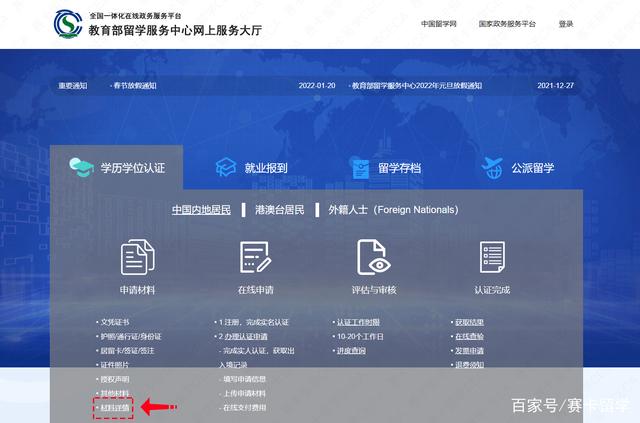
Task: Click the 授权声明 list item
Action: point(115,379)
